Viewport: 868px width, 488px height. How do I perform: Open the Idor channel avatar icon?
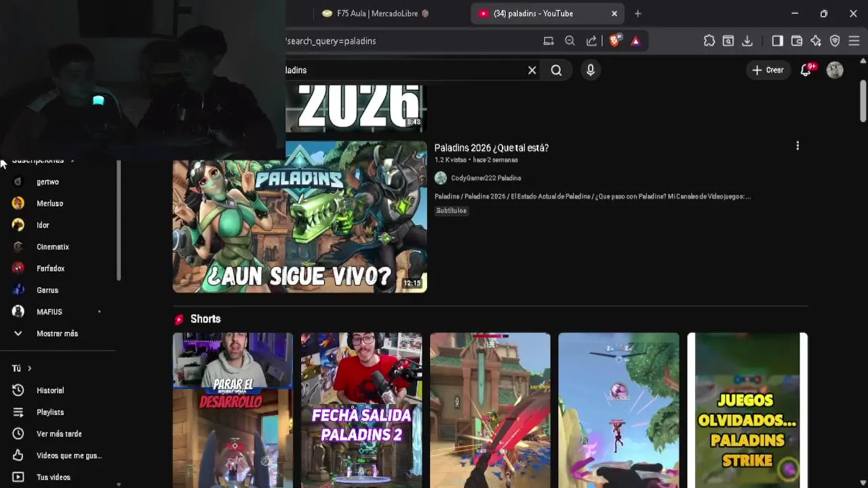click(18, 225)
